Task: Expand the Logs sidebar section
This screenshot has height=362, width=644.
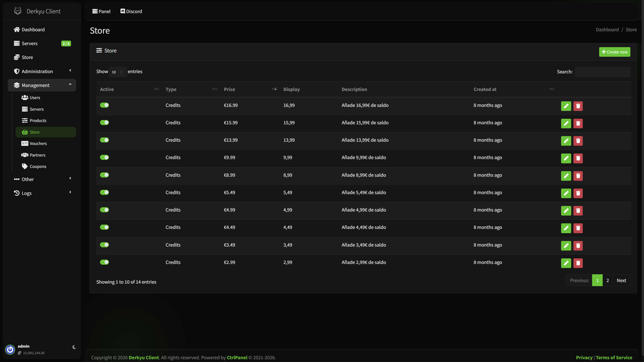Action: click(42, 193)
